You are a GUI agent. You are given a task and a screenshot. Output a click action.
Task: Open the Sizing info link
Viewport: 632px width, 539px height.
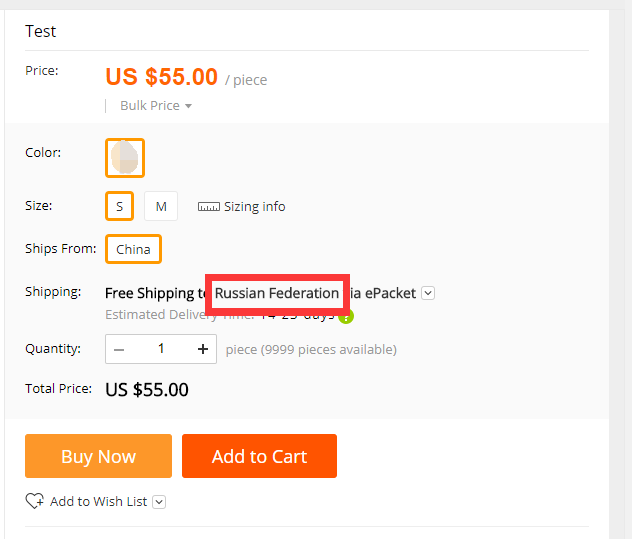[254, 207]
